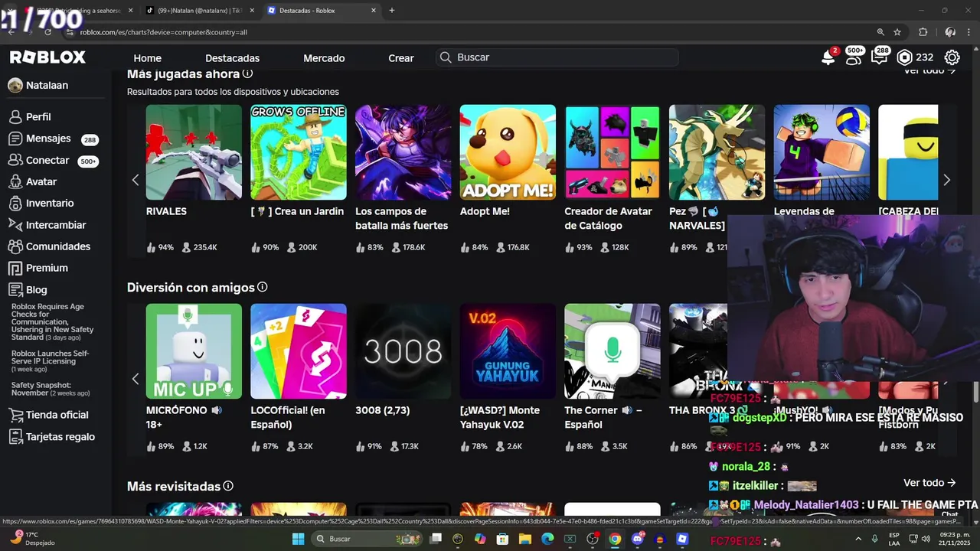Click the zoom magnifier in address bar
The width and height of the screenshot is (980, 551).
coord(880,32)
